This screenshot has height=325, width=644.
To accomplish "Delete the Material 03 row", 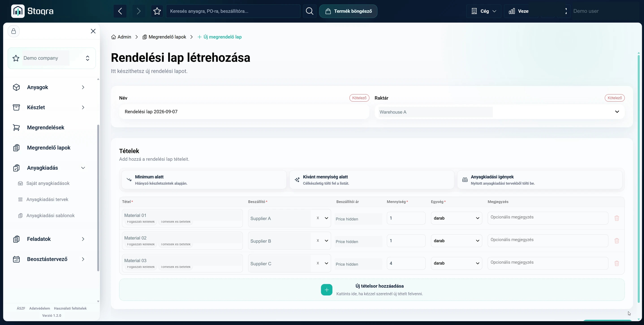I will 617,263.
